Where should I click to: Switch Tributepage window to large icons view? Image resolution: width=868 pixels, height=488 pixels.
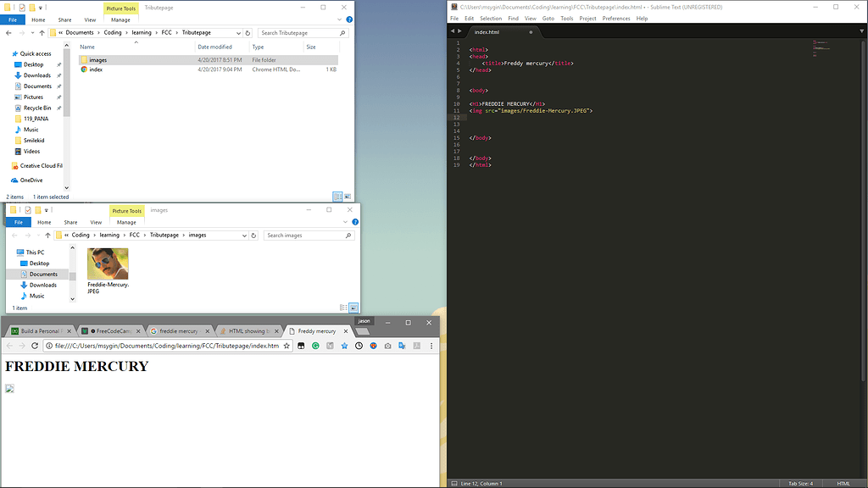tap(348, 196)
